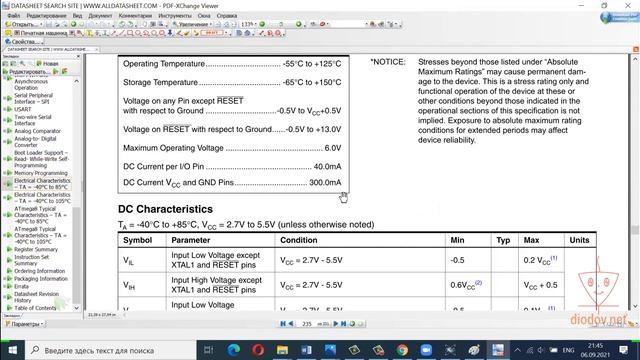Open Analog Comparator bookmark

pyautogui.click(x=37, y=131)
